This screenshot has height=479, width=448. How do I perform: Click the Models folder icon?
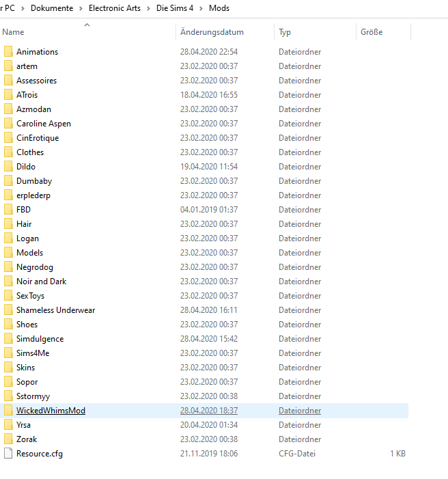(x=9, y=253)
